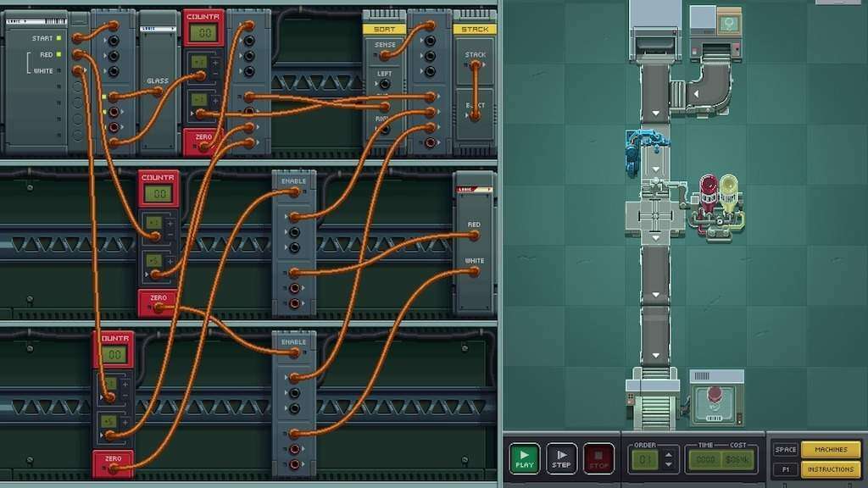Click the ZERO jack on the top rack counter
868x488 pixels.
[x=203, y=147]
